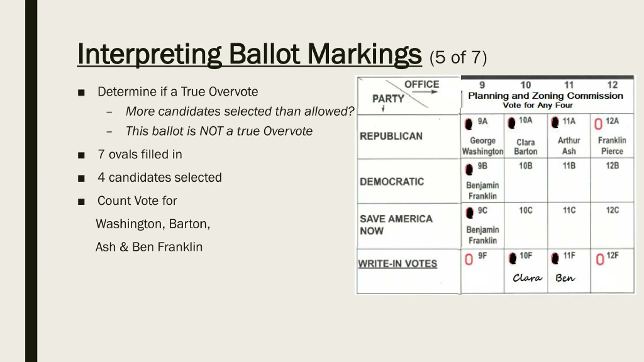Click the underlined WRITE-IN VOTES label
The image size is (644, 362).
coord(397,264)
